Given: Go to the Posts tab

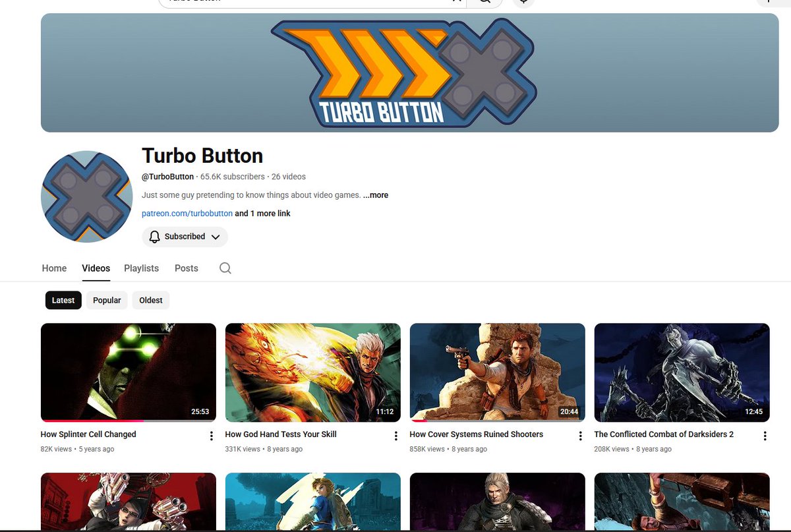Looking at the screenshot, I should click(x=187, y=268).
